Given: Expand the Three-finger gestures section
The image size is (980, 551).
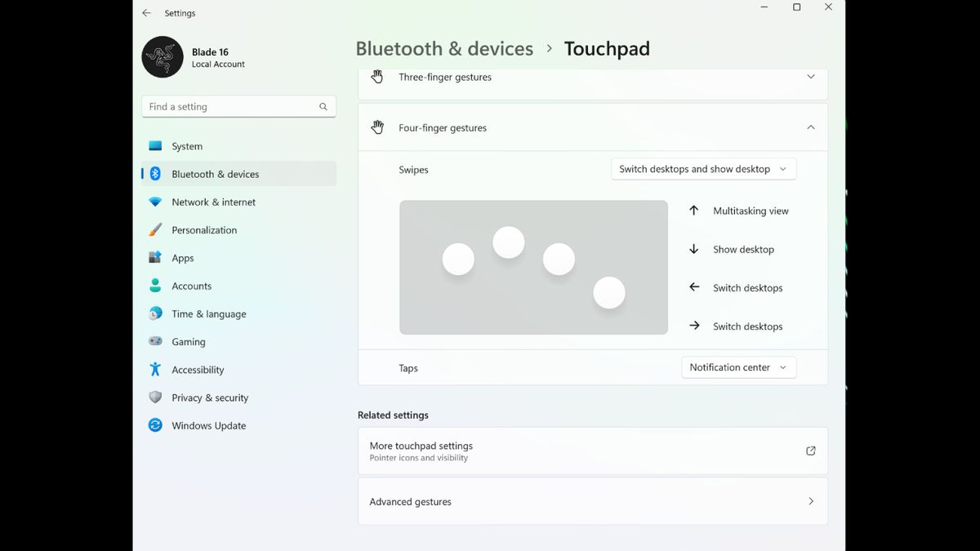Looking at the screenshot, I should pyautogui.click(x=811, y=76).
